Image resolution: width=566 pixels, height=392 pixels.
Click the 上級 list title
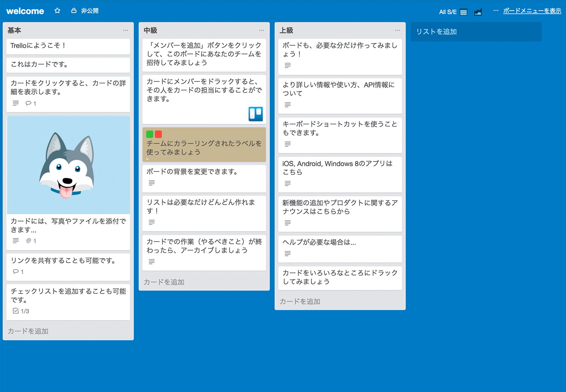[287, 30]
